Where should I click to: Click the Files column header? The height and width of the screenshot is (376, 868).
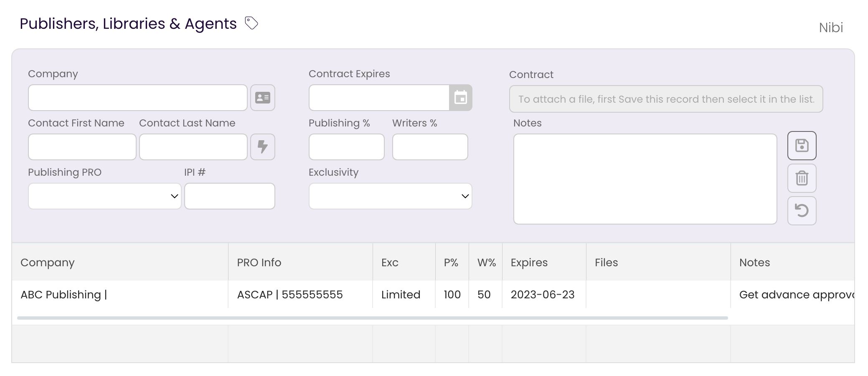point(659,262)
